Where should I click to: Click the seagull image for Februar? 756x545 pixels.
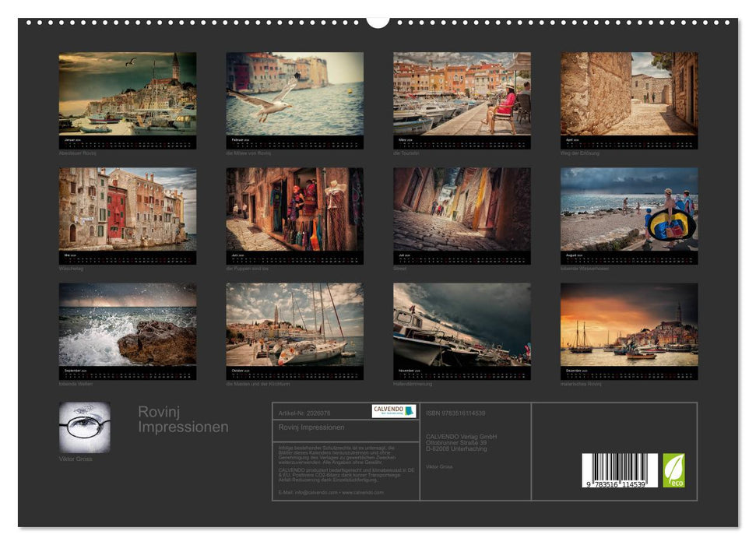tap(293, 93)
